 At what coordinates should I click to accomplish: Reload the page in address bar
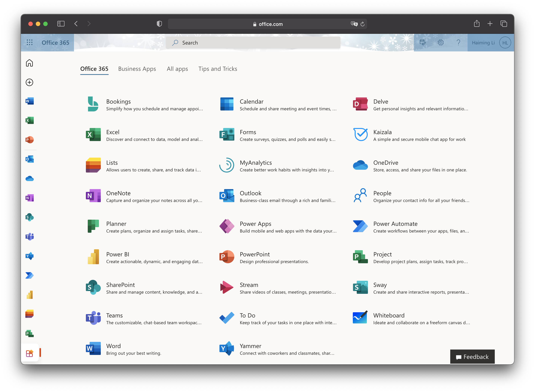(x=362, y=24)
